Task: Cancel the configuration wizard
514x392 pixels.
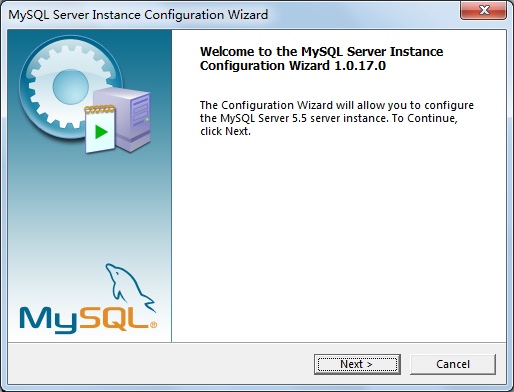Action: pyautogui.click(x=453, y=364)
